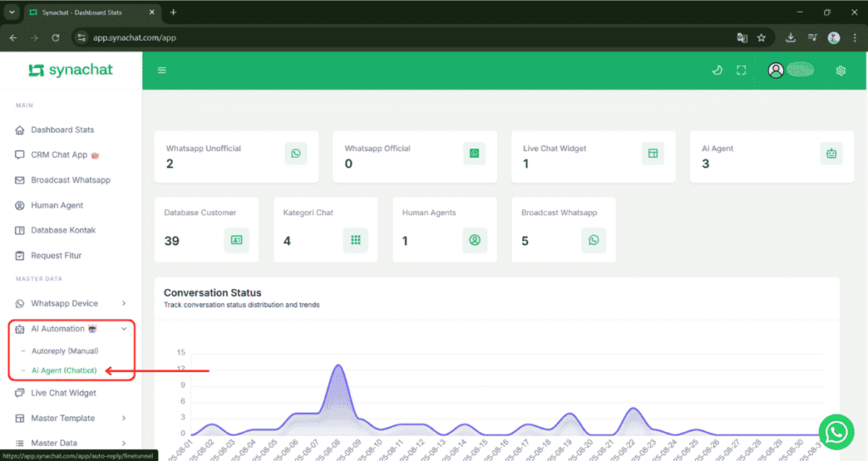Click Whatsapp Device sidebar icon
This screenshot has height=461, width=868.
coord(20,304)
